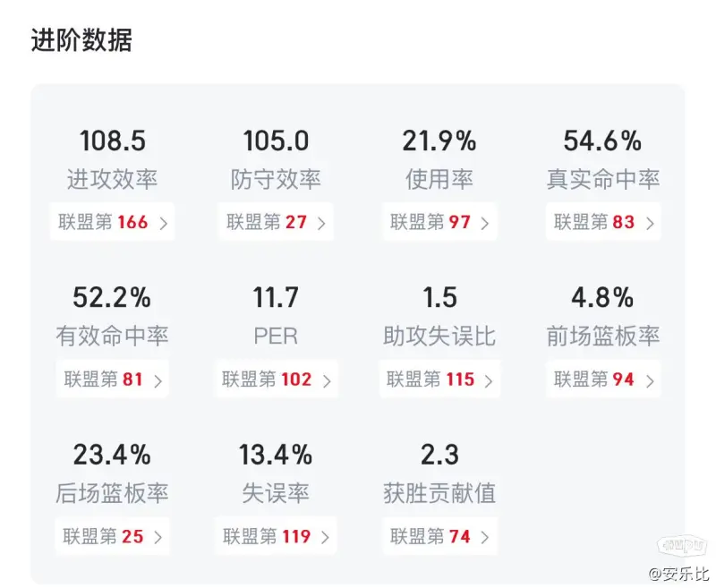716x588 pixels.
Task: Open the 防守效率 league rank 27 chevron
Action: point(321,223)
